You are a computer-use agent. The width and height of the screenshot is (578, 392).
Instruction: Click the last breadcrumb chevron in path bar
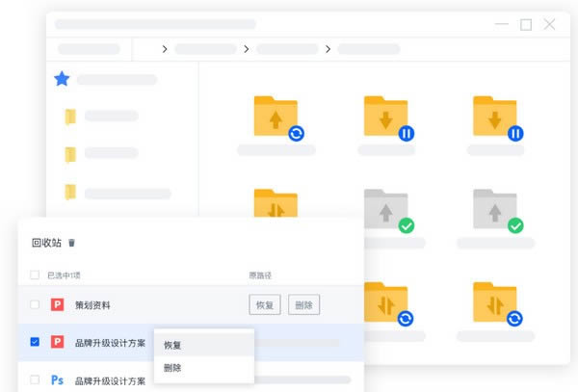tap(328, 48)
